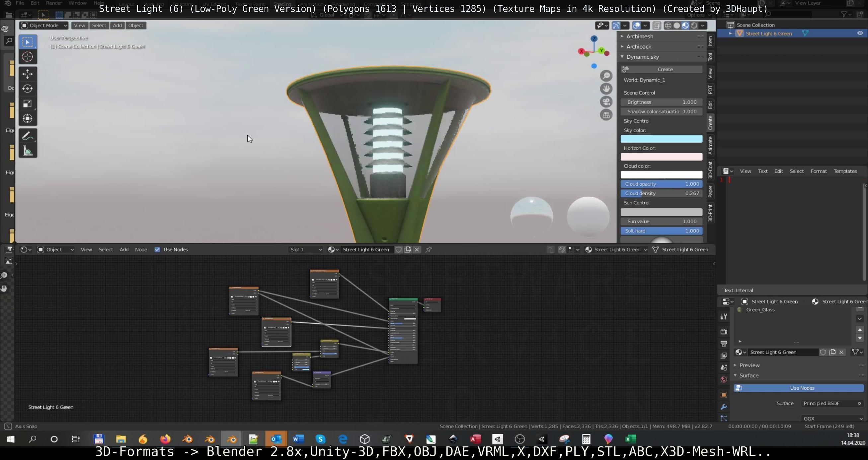Toggle X-ray display icon
The width and height of the screenshot is (868, 460).
click(x=657, y=26)
